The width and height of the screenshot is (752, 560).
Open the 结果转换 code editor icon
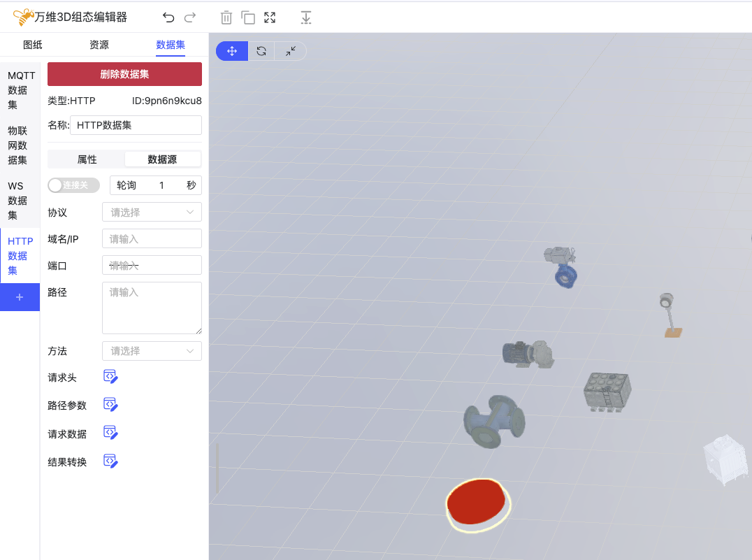[110, 461]
